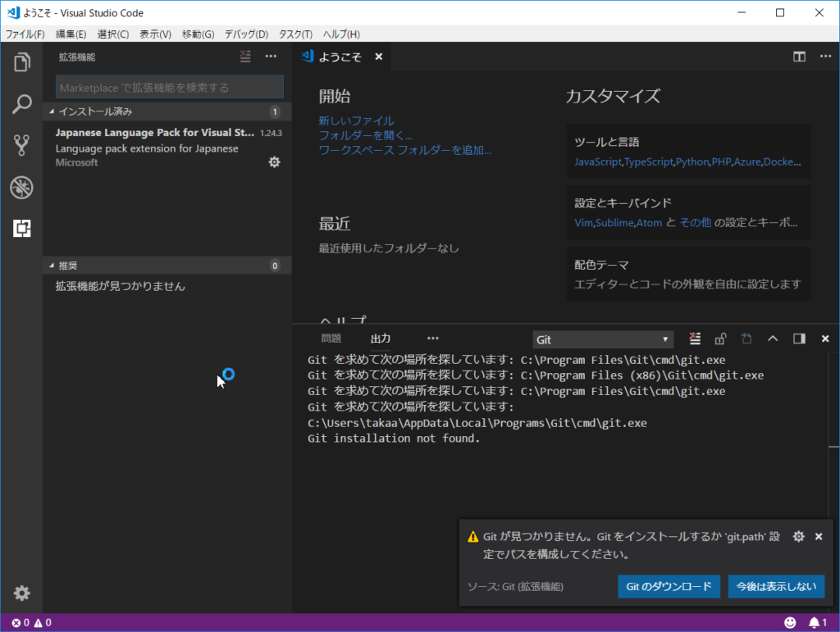Switch to the 出力 panel tab
The image size is (840, 632).
click(x=381, y=339)
